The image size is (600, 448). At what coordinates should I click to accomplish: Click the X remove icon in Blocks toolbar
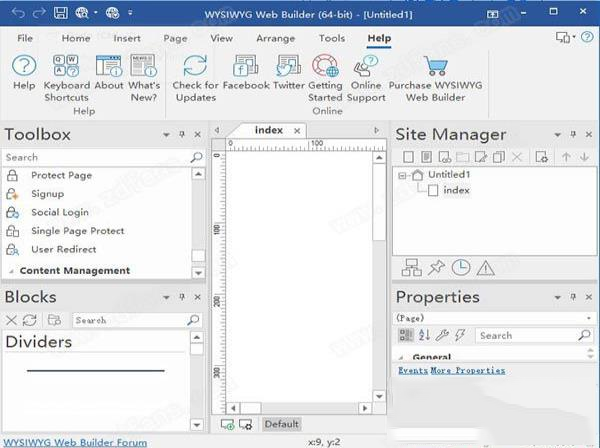click(x=11, y=320)
